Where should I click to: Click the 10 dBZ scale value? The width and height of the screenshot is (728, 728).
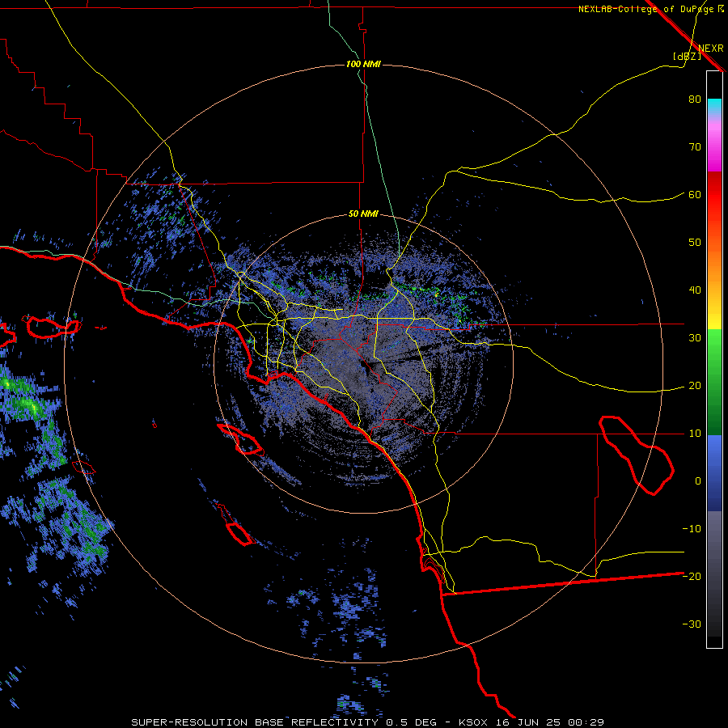(x=695, y=434)
